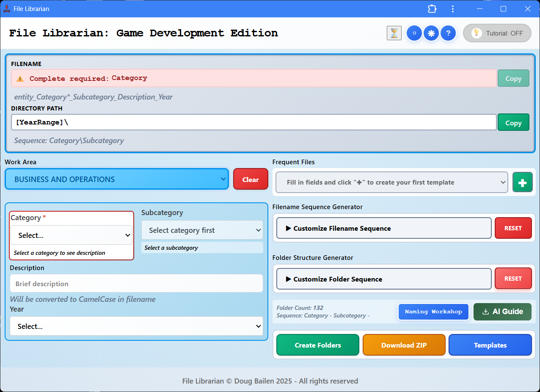Click the File Librarian: Game Development Edition heading

143,33
